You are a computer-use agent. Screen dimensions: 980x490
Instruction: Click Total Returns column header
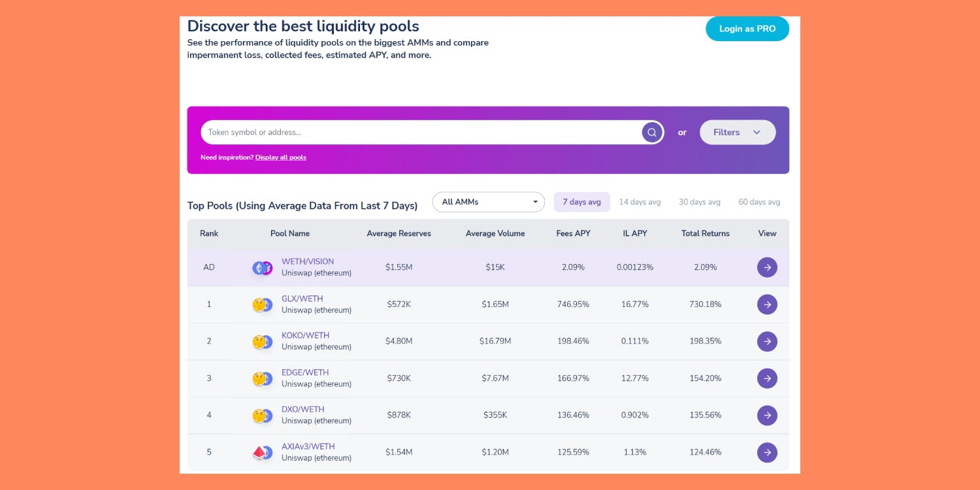(706, 233)
